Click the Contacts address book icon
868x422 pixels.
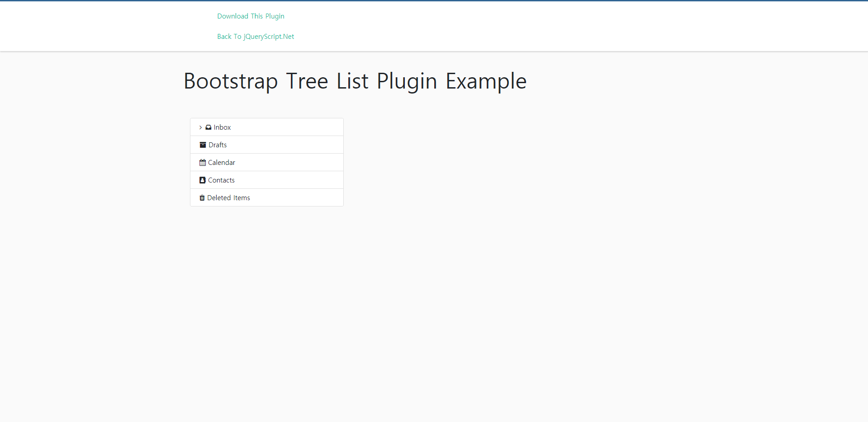(x=203, y=180)
